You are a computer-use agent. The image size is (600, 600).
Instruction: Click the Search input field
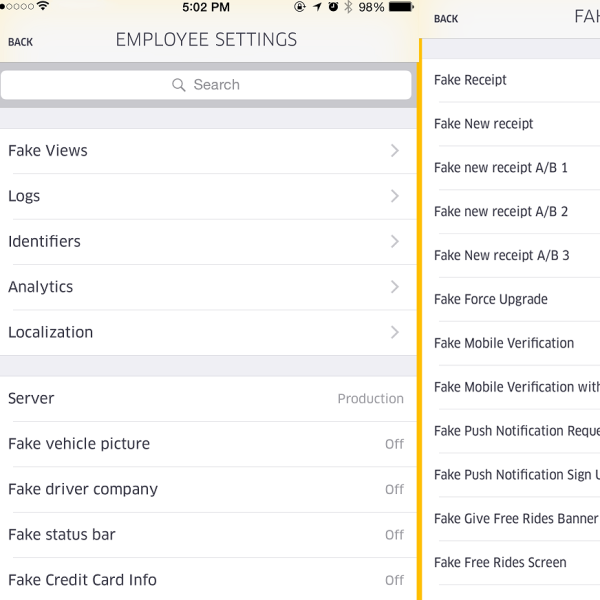(x=206, y=85)
